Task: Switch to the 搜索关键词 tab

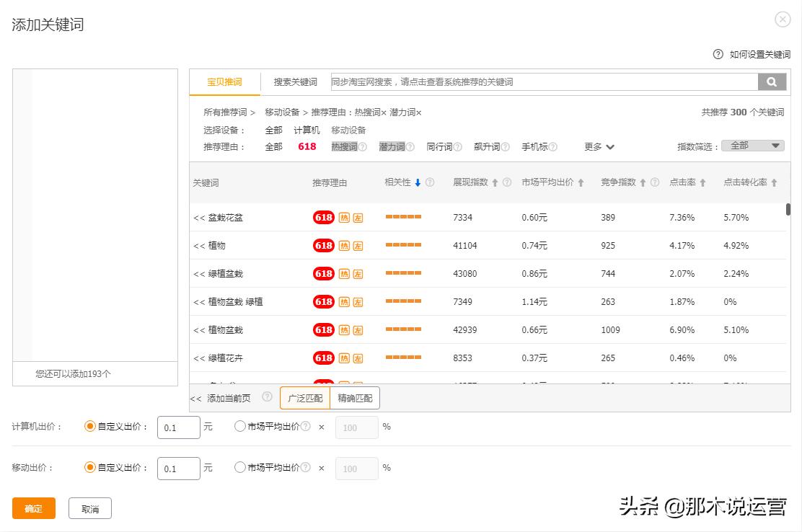Action: pos(295,81)
